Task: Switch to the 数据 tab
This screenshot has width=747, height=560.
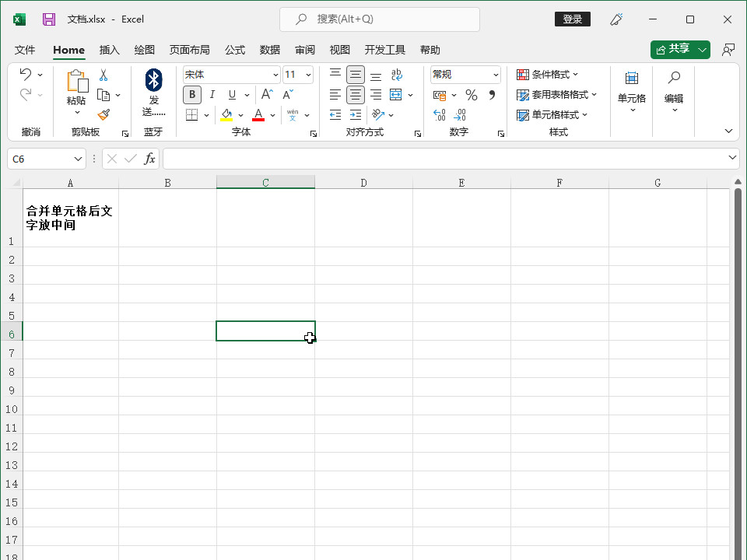Action: (x=270, y=50)
